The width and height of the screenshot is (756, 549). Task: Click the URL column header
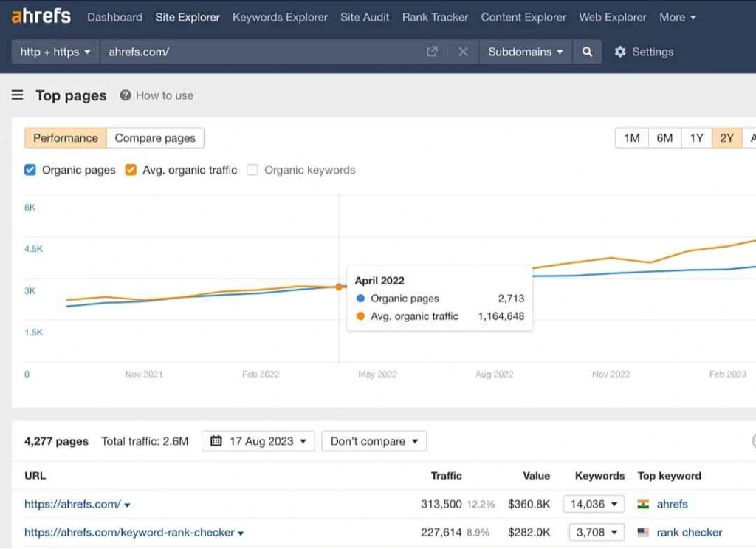(x=35, y=476)
